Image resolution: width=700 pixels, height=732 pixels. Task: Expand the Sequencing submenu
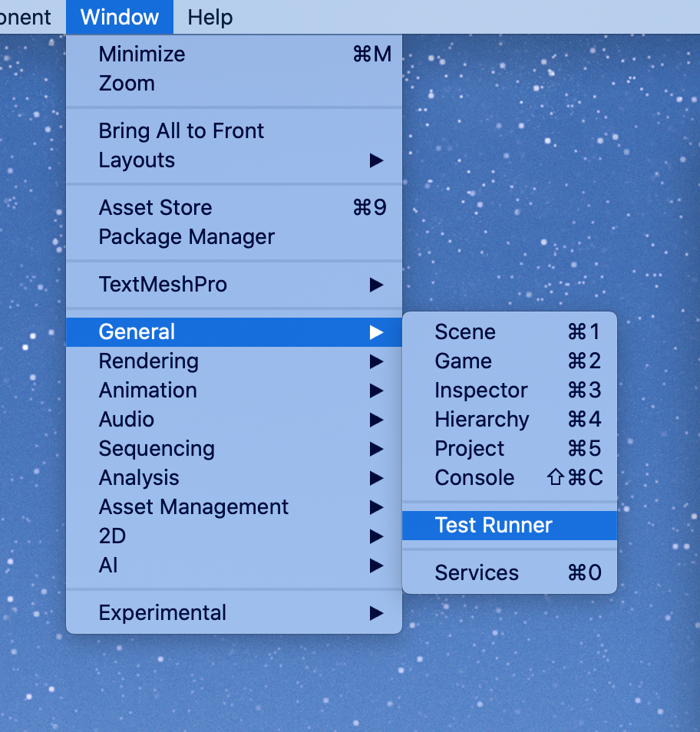[x=234, y=449]
